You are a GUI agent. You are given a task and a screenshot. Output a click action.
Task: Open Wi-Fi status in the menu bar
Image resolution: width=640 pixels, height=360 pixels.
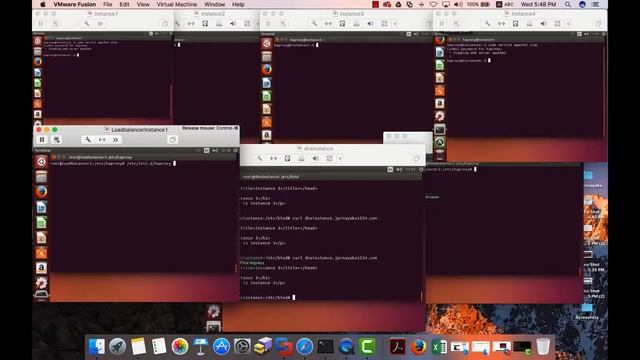433,4
